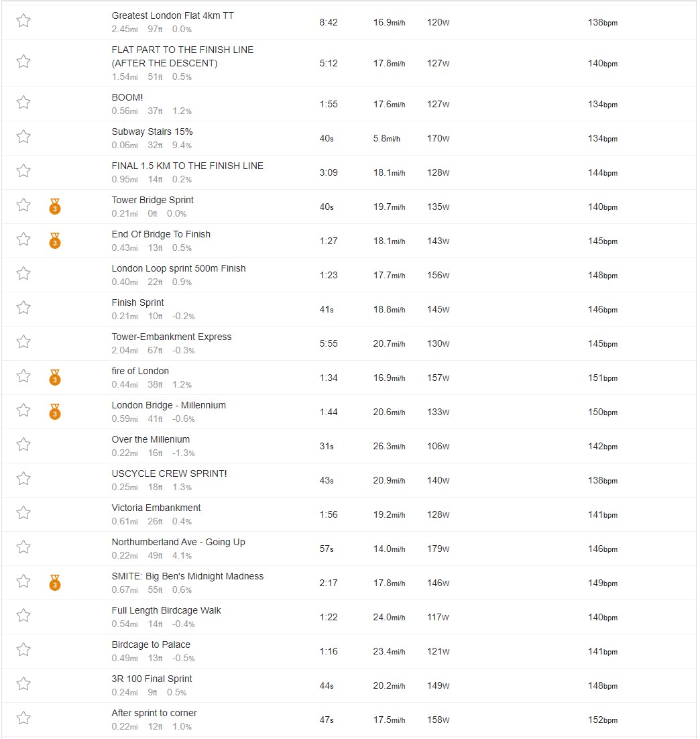This screenshot has width=700, height=739.
Task: Open the 3R 100 Final Sprint segment
Action: [x=152, y=679]
